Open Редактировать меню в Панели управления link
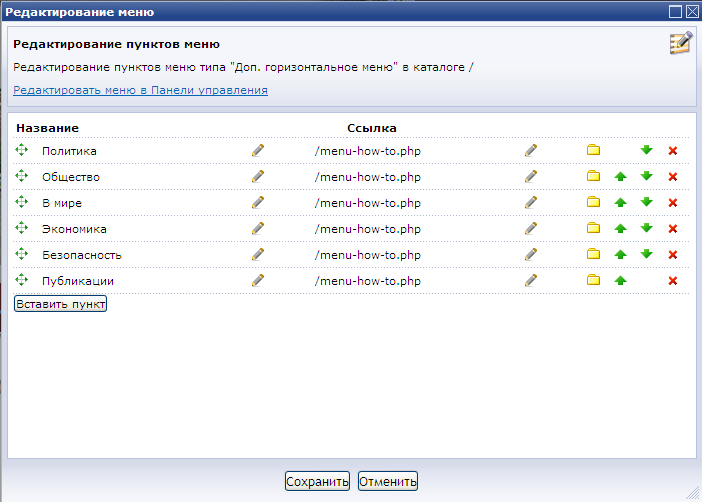The height and width of the screenshot is (502, 702). (140, 90)
